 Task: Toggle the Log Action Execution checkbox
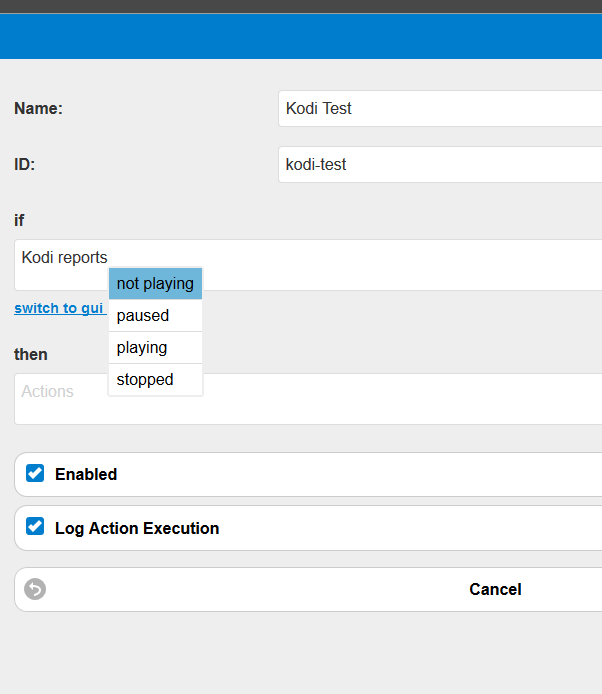[x=35, y=526]
